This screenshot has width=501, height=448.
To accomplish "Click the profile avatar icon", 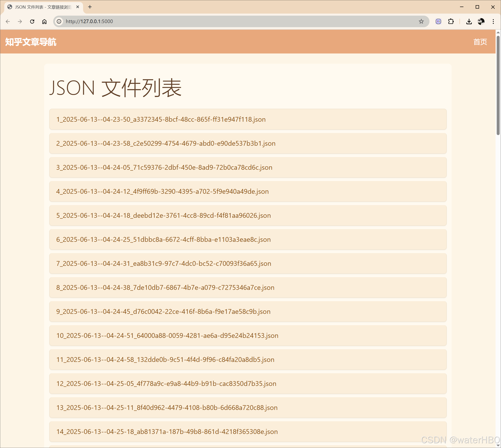I will [x=481, y=22].
